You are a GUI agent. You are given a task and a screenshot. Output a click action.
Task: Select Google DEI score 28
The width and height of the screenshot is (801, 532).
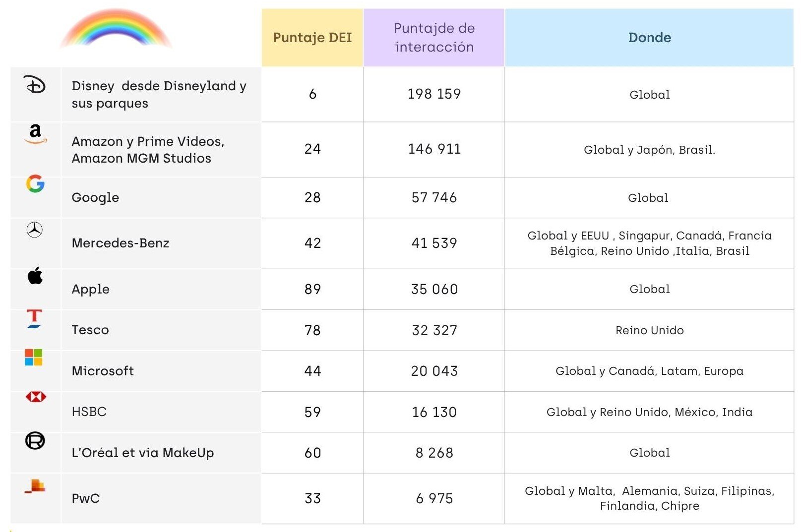coord(312,197)
